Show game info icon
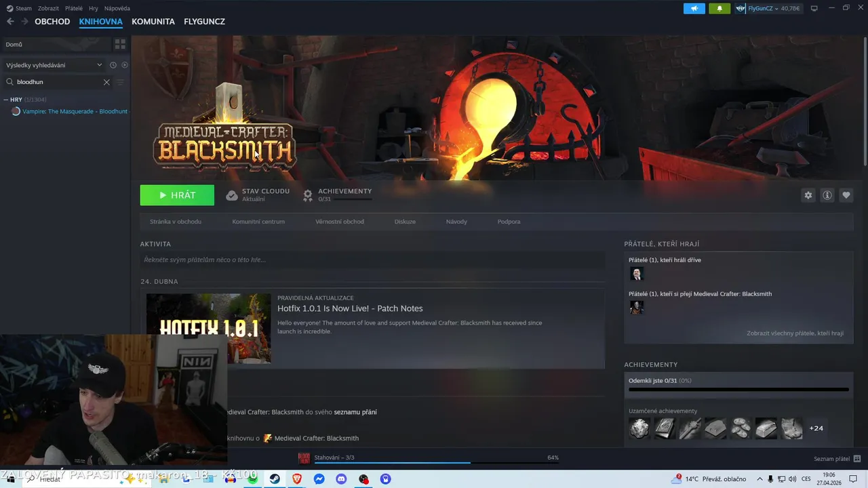 pyautogui.click(x=827, y=195)
